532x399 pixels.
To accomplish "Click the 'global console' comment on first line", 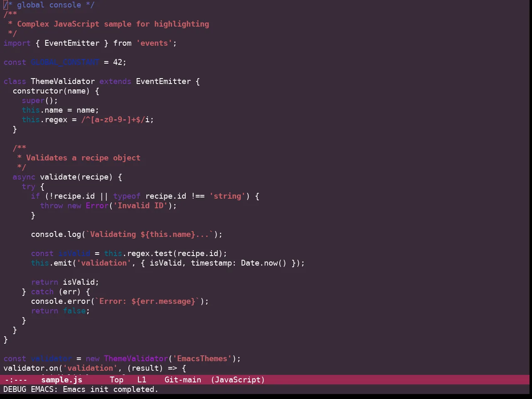I will tap(49, 5).
